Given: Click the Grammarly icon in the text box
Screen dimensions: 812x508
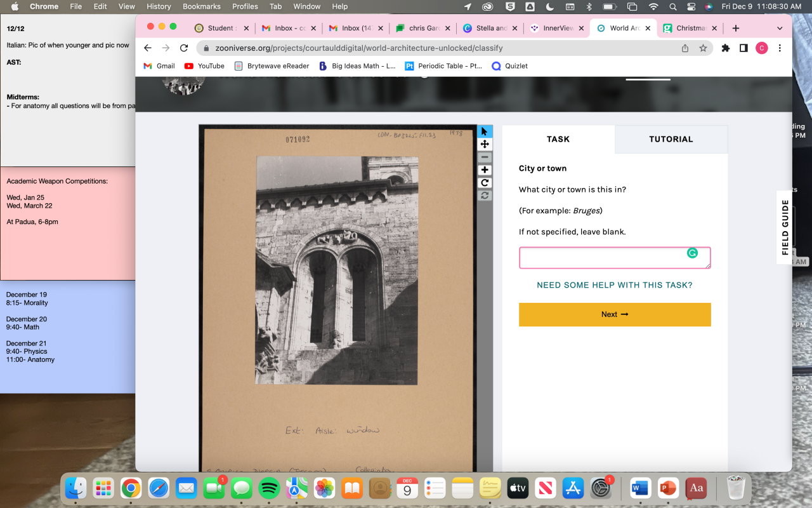Looking at the screenshot, I should (x=692, y=253).
